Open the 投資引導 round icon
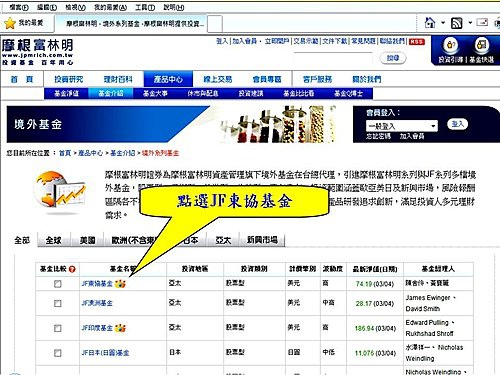This screenshot has width=500, height=375. click(x=451, y=45)
